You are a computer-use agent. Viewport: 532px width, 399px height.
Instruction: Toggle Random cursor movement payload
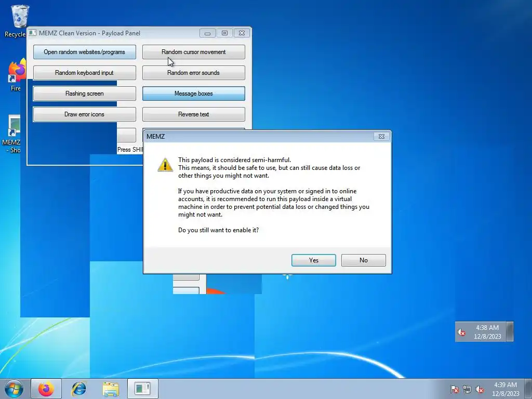click(193, 52)
